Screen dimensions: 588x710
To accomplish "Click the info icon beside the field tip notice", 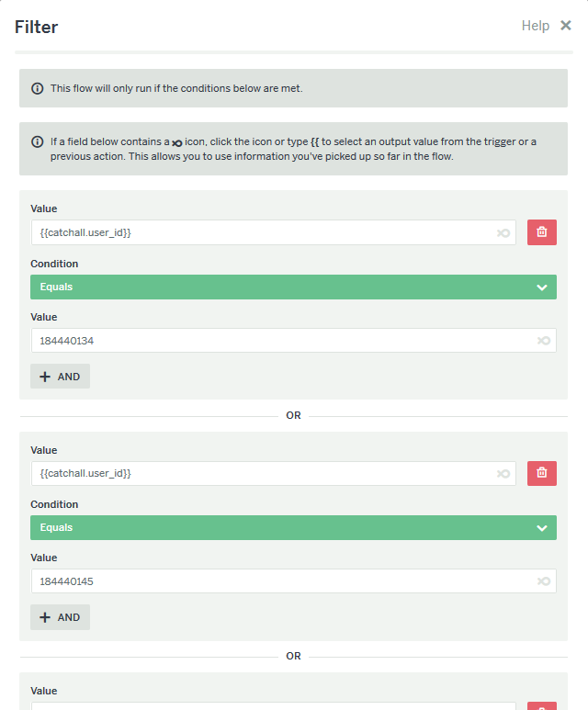I will click(37, 141).
